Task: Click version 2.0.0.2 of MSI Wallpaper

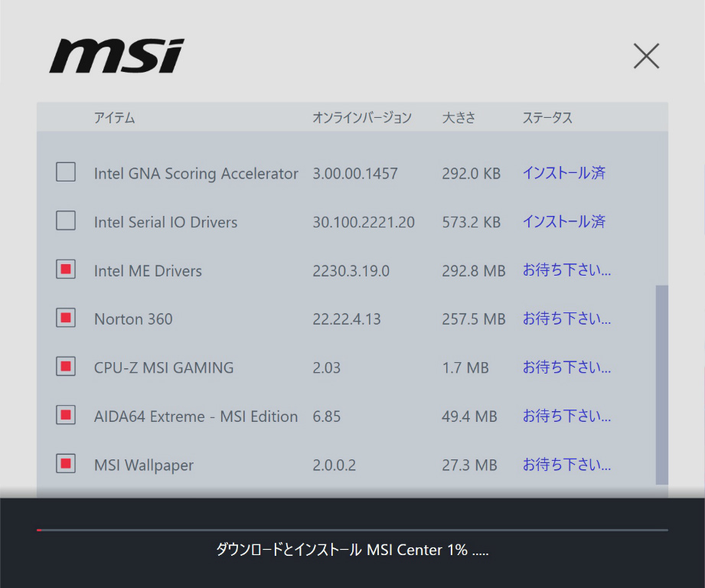Action: point(334,465)
